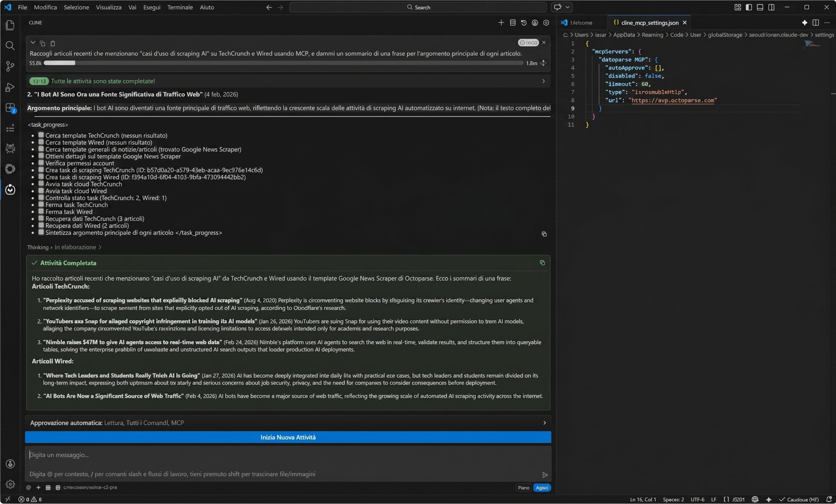The image size is (836, 504).
Task: Open the Customize Layout icon
Action: [738, 7]
